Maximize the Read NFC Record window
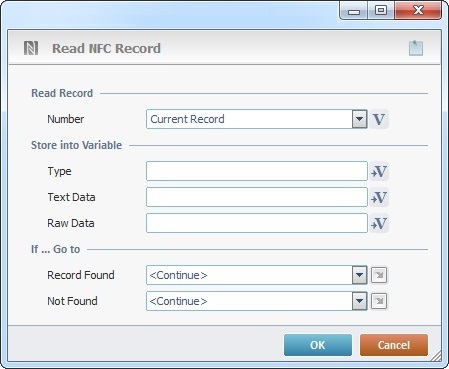This screenshot has width=449, height=369. point(381,10)
